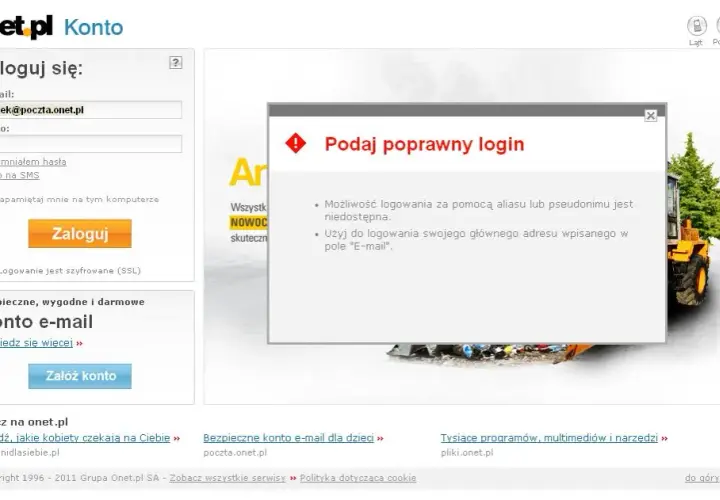Open 'Tysiące programów, multimediów i narzędzi' link
Image resolution: width=720 pixels, height=500 pixels.
[x=549, y=438]
